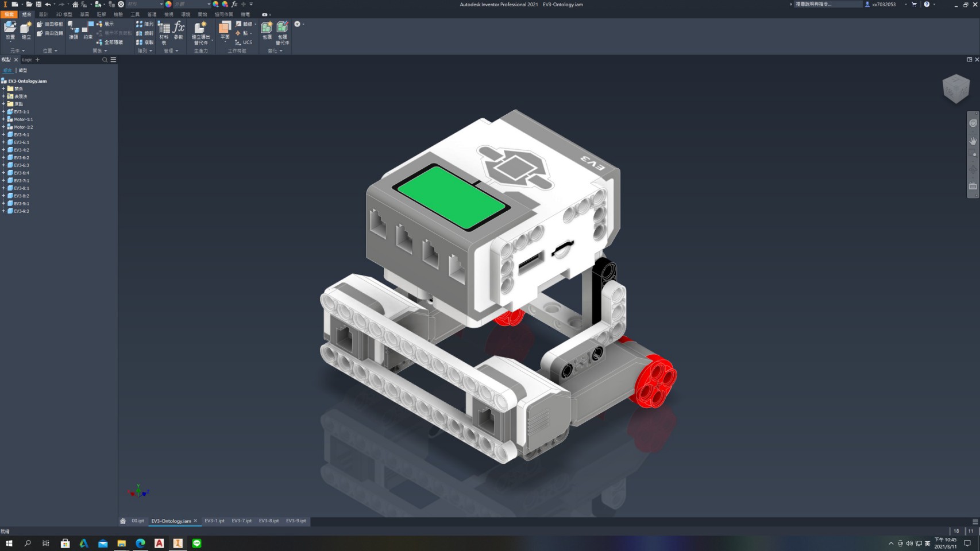The image size is (980, 551).
Task: Click the 複製 (Copy) tool
Action: pos(145,42)
